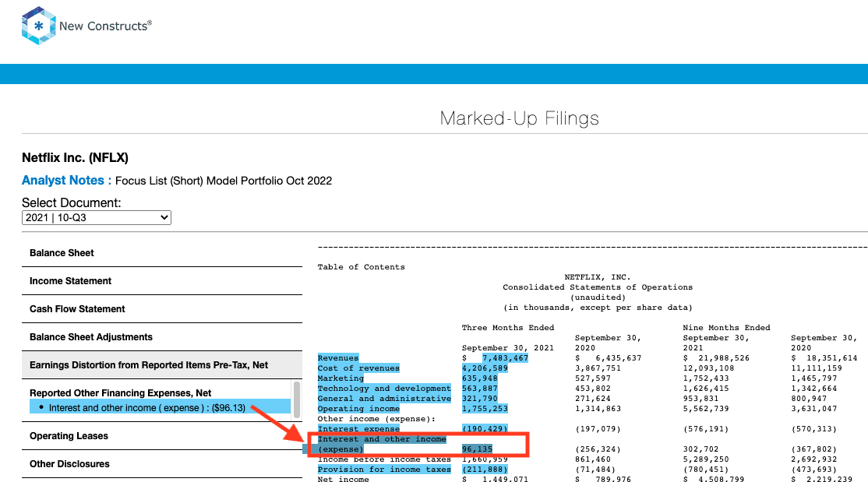Click Technology and development value 563,887
Screen dimensions: 868x482
479,389
